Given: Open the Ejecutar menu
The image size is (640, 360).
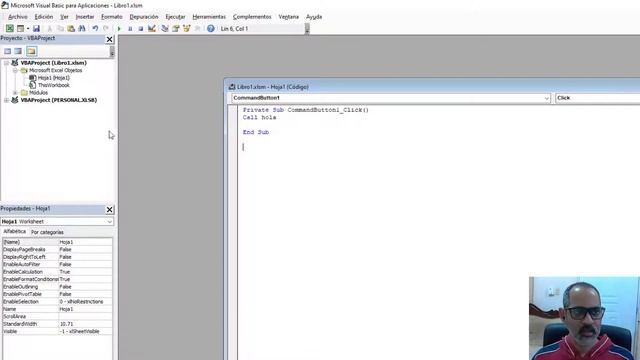Looking at the screenshot, I should point(175,17).
